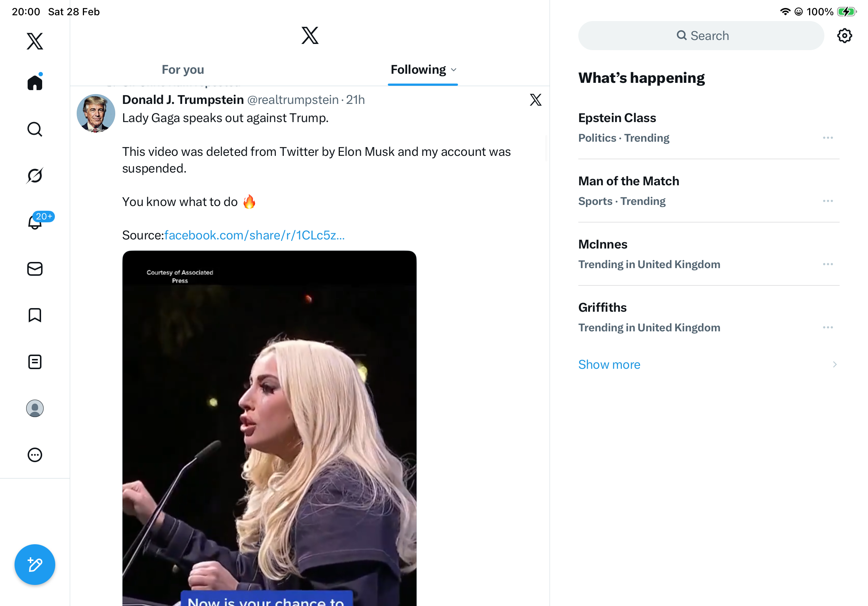Switch to the For you tab
This screenshot has width=868, height=606.
point(182,69)
